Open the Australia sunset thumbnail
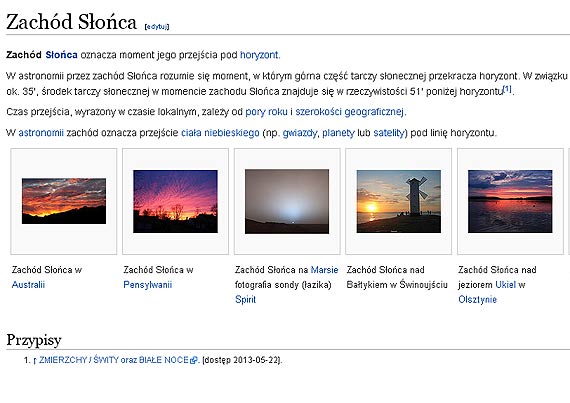570x403 pixels. [64, 201]
